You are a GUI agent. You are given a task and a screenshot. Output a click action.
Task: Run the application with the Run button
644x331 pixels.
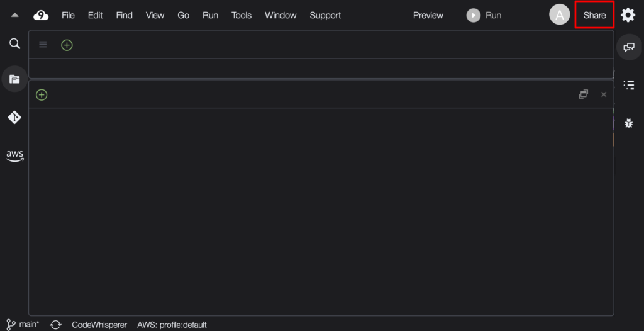pyautogui.click(x=484, y=16)
